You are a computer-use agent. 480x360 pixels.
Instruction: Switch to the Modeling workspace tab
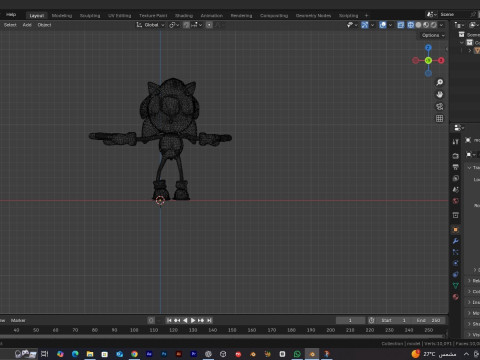62,16
